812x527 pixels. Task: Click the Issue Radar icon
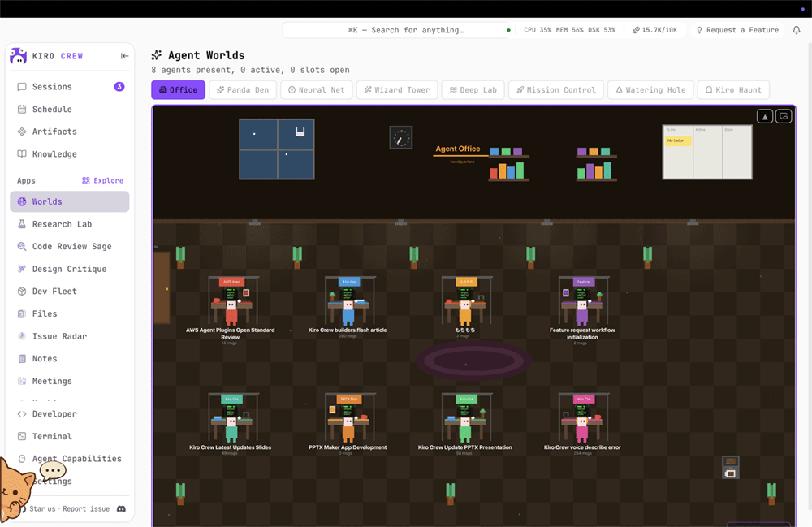coord(22,336)
